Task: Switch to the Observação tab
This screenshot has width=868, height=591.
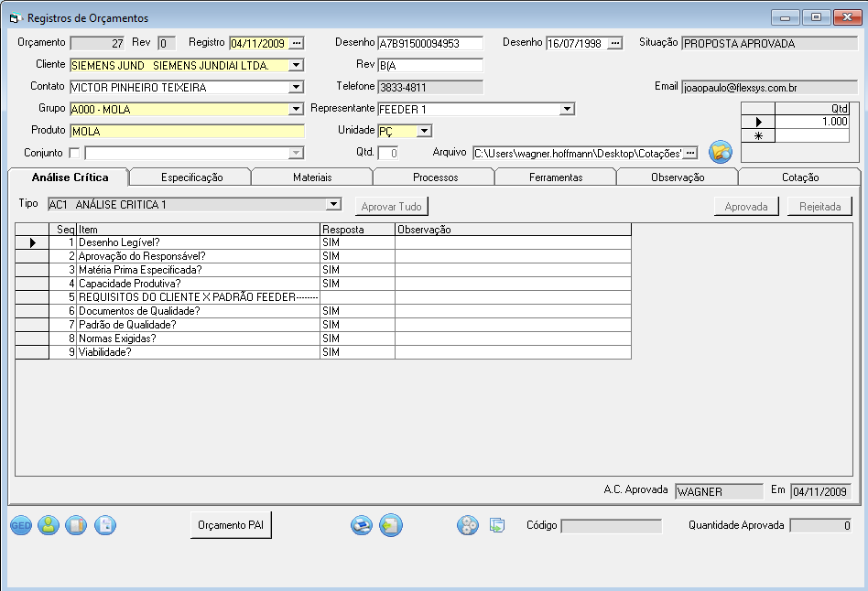Action: (678, 177)
